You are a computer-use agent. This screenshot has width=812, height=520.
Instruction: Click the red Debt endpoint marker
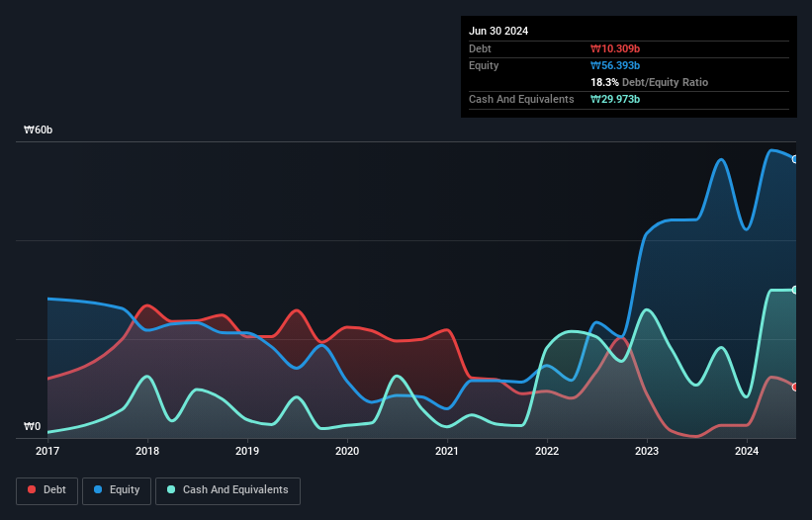[795, 387]
